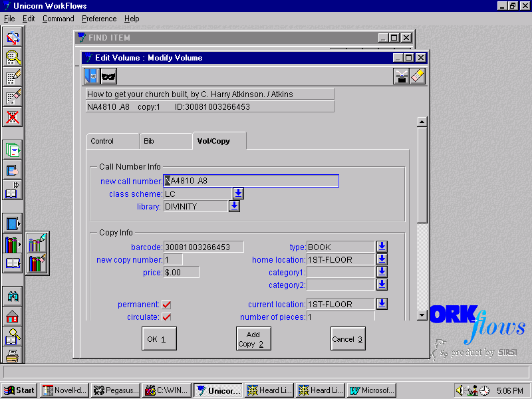Switch to the Control tab
The image size is (532, 399).
[112, 141]
